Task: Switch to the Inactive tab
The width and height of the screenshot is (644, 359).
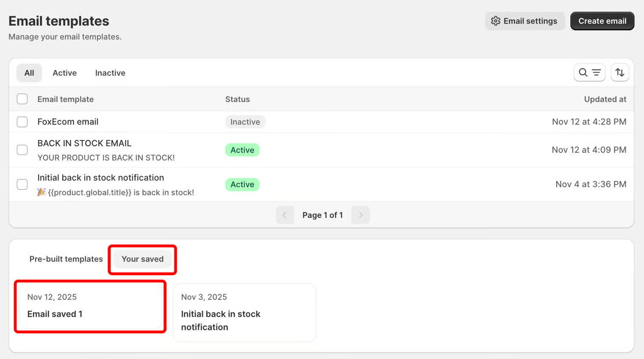Action: 110,73
